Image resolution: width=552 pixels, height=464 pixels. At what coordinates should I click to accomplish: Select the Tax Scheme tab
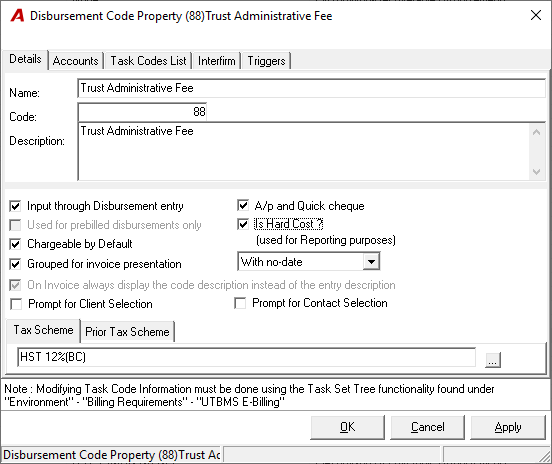(43, 330)
